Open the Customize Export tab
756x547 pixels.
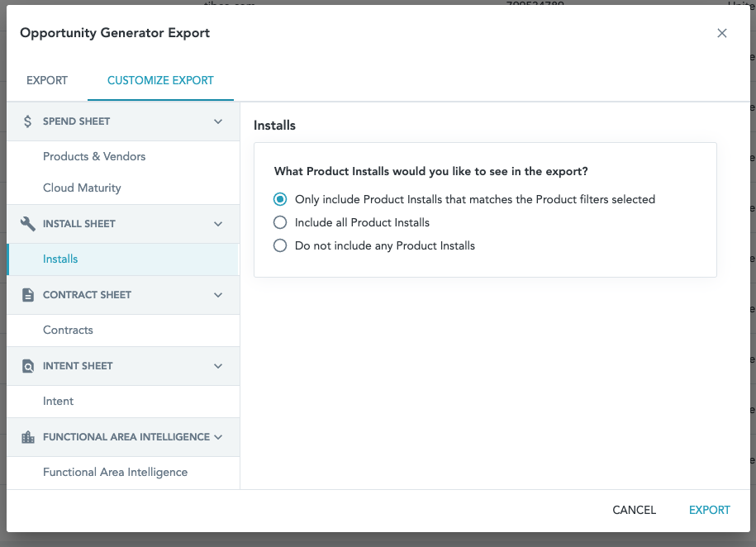160,81
